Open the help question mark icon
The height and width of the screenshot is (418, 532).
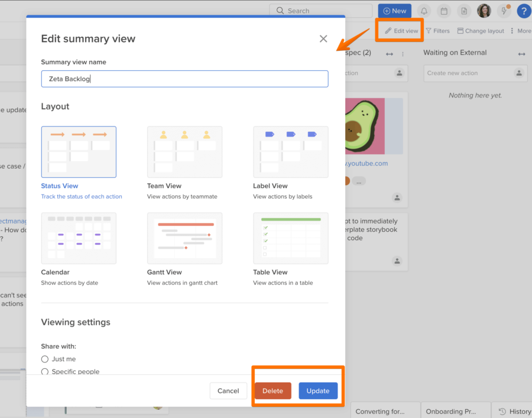[523, 11]
